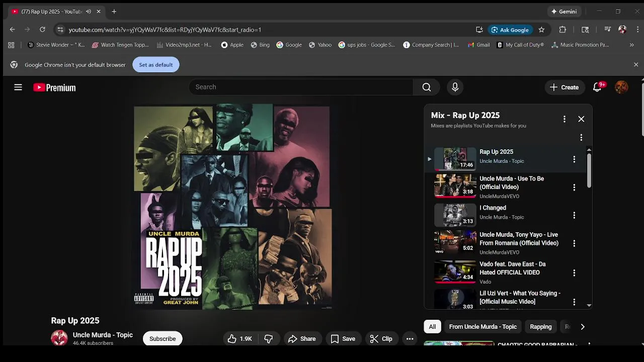This screenshot has width=644, height=362.
Task: Click the Rap Up 2025 album artwork
Action: [x=232, y=207]
